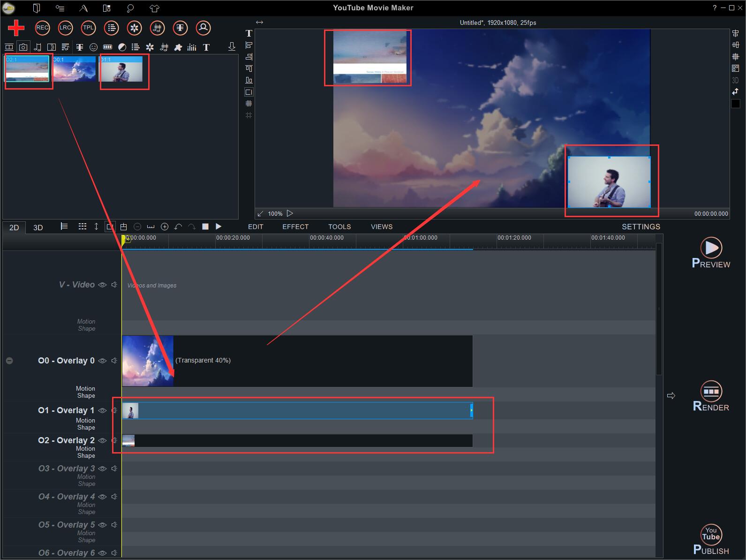The image size is (746, 560).
Task: Play the timeline with play triangle
Action: click(219, 227)
